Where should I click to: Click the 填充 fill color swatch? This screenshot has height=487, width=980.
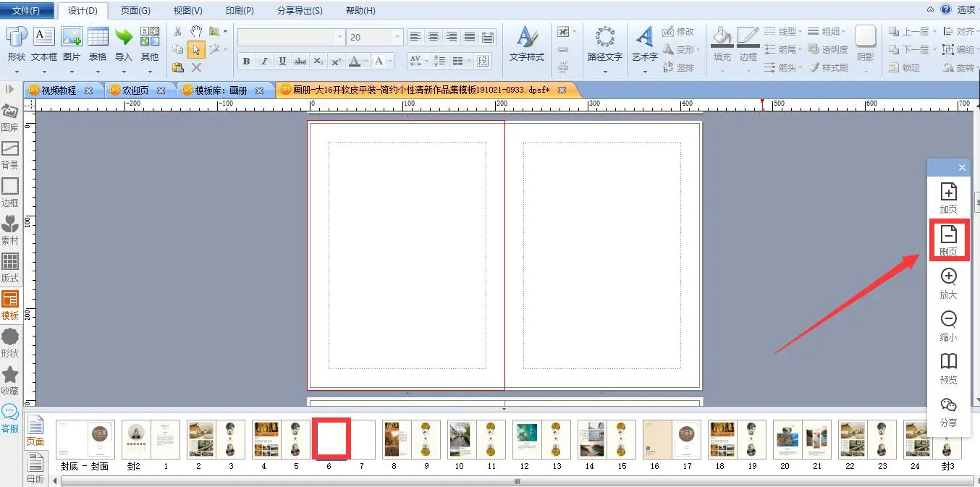722,44
